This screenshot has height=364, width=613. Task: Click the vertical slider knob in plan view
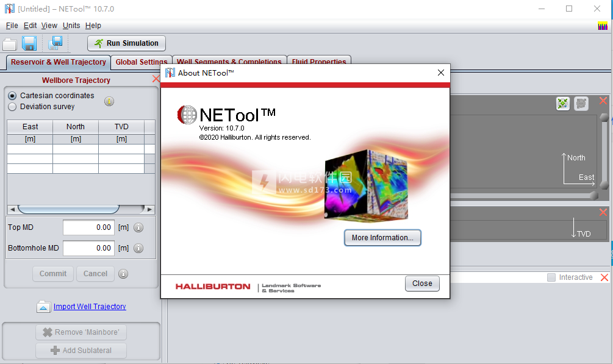click(x=604, y=117)
